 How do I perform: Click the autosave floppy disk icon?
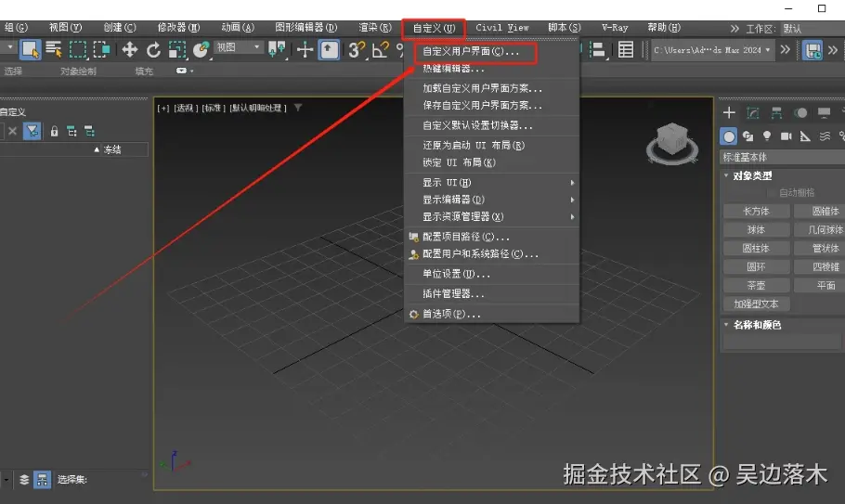(812, 51)
